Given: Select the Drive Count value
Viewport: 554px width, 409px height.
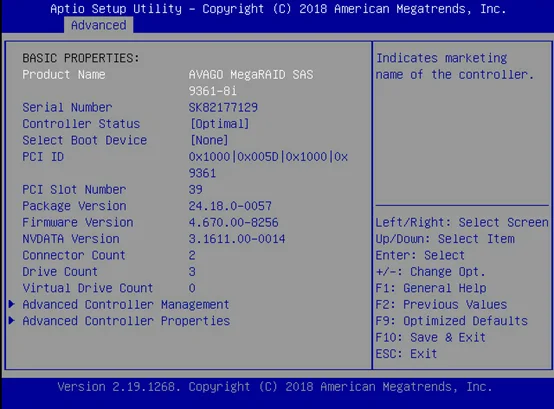Looking at the screenshot, I should click(192, 272).
